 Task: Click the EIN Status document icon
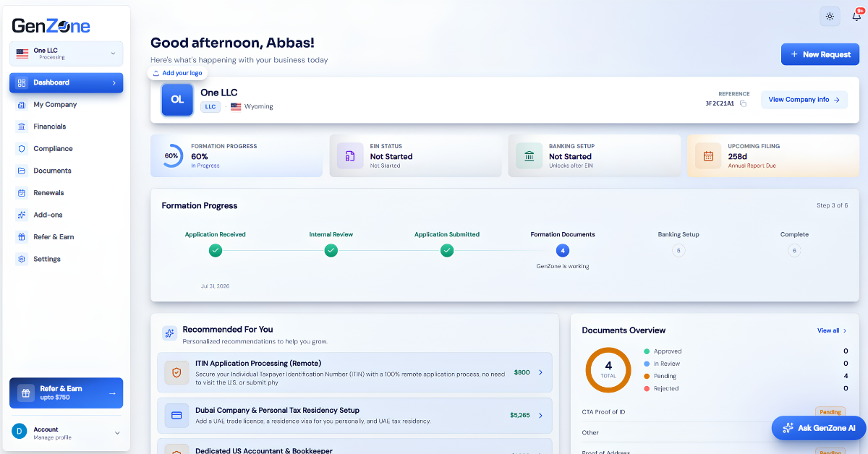click(350, 155)
